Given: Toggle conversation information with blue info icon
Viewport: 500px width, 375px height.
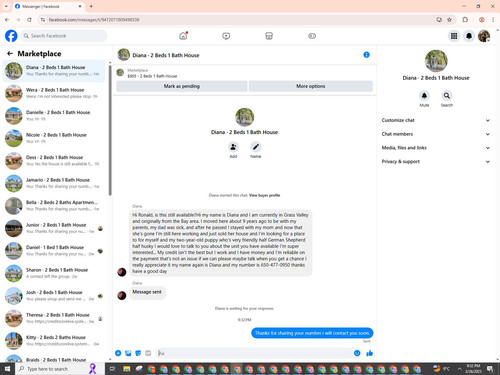Looking at the screenshot, I should (x=366, y=55).
